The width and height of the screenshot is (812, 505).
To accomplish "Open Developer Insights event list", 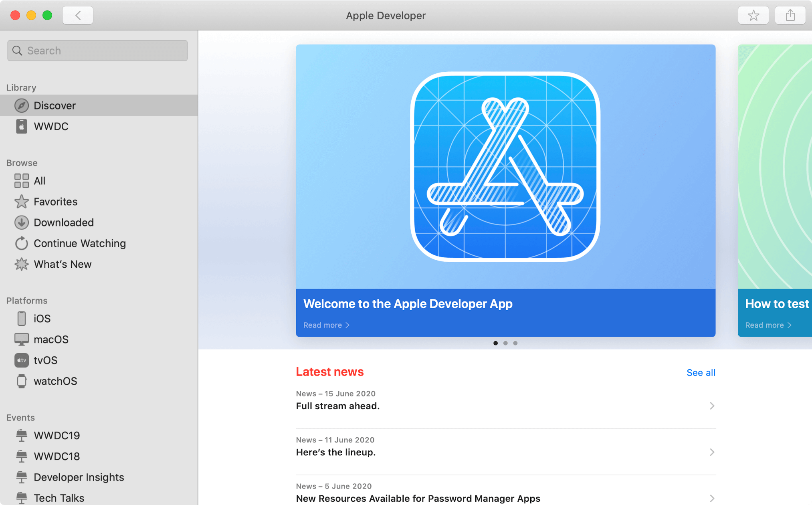I will point(99,477).
